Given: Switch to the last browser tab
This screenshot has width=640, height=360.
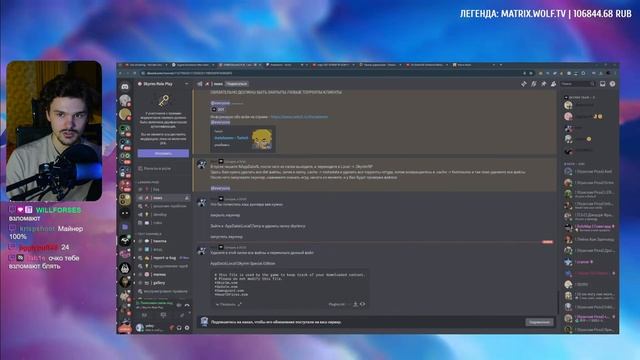Looking at the screenshot, I should tap(473, 65).
